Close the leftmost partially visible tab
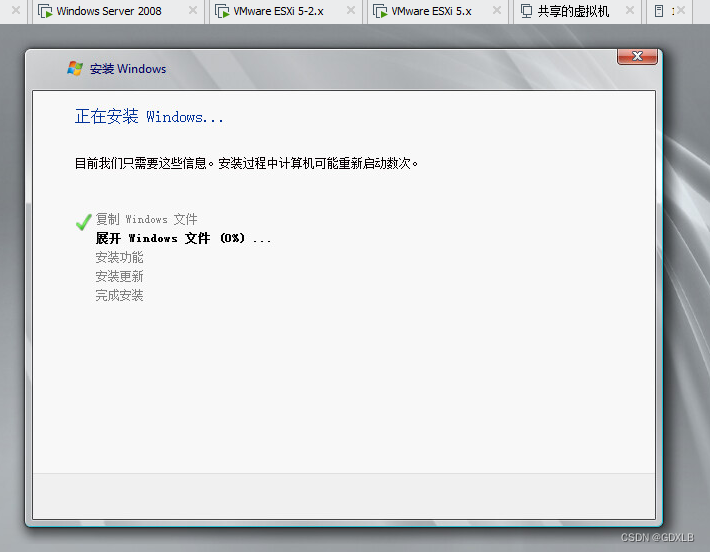 click(x=16, y=10)
